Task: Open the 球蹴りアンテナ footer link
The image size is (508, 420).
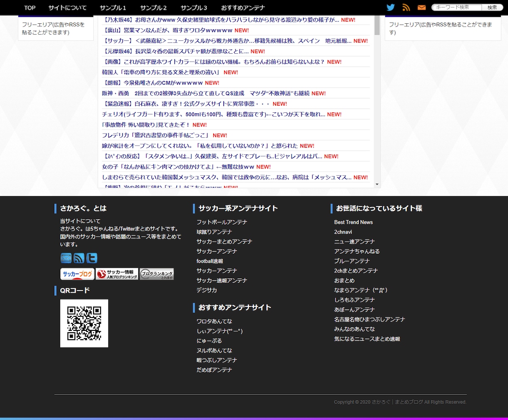Action: (x=214, y=232)
